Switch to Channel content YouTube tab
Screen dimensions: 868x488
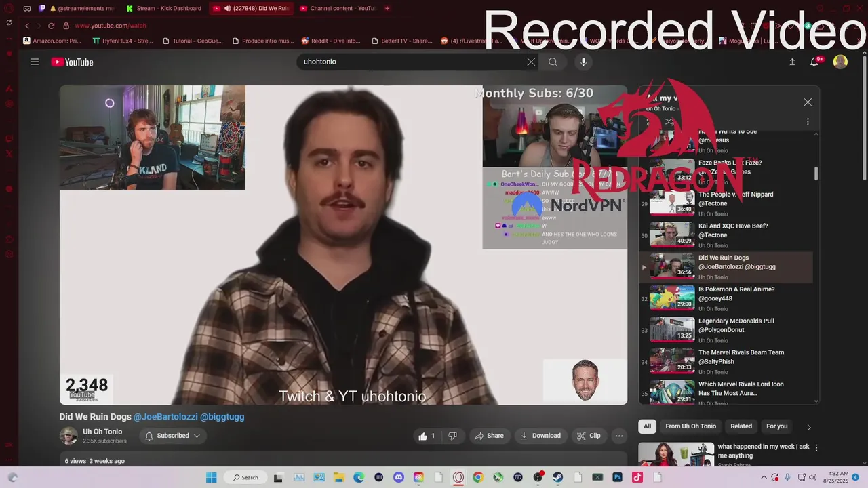[x=338, y=9]
